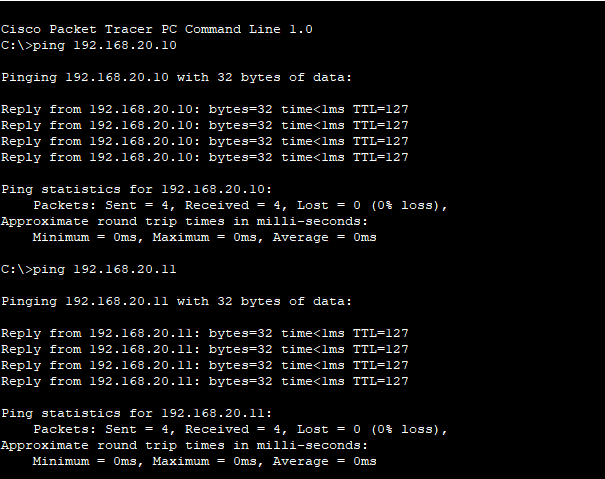Click the first Minimum/Maximum/Average results line
Viewport: 605px width, 479px height.
tap(204, 237)
